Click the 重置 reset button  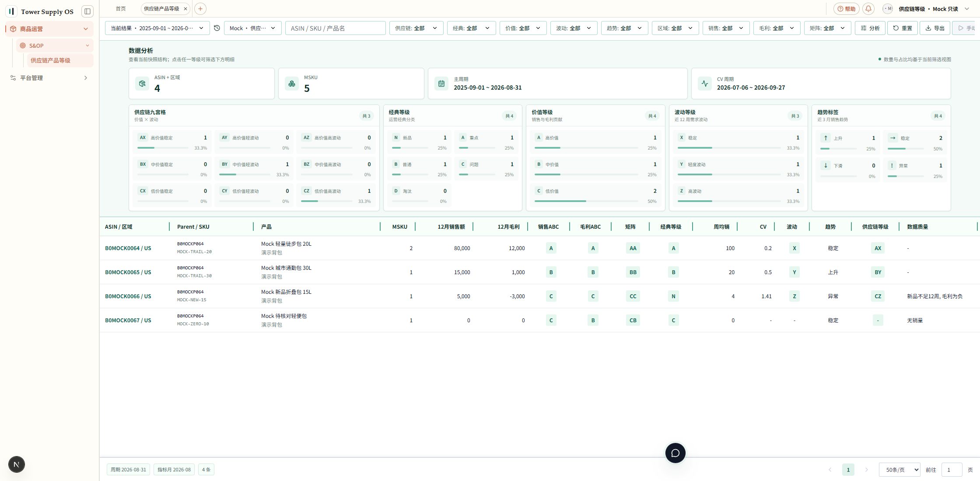[x=902, y=28]
